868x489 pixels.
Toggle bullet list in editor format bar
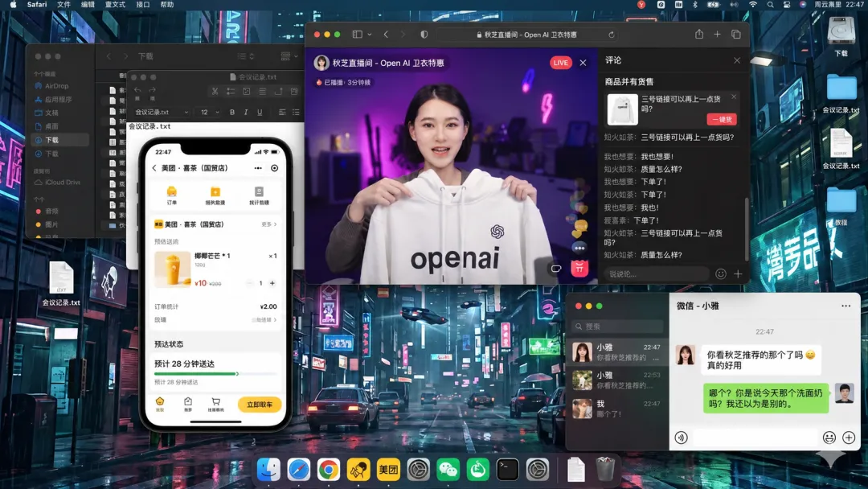click(x=296, y=112)
